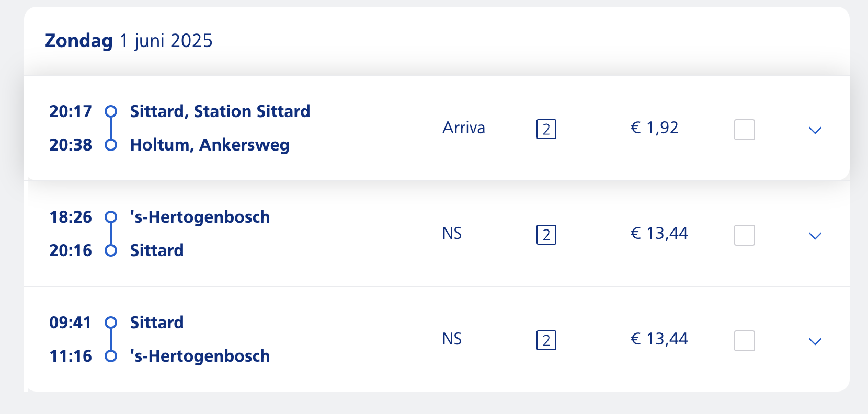The width and height of the screenshot is (868, 414).
Task: Click class 2 icon on 09:41 NS trip
Action: (546, 340)
